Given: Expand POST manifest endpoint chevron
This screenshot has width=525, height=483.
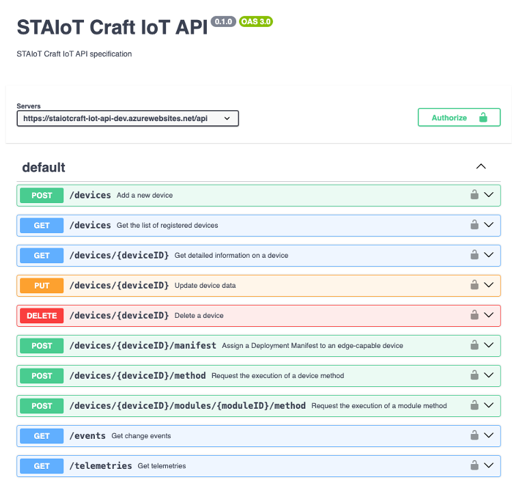Looking at the screenshot, I should [489, 345].
